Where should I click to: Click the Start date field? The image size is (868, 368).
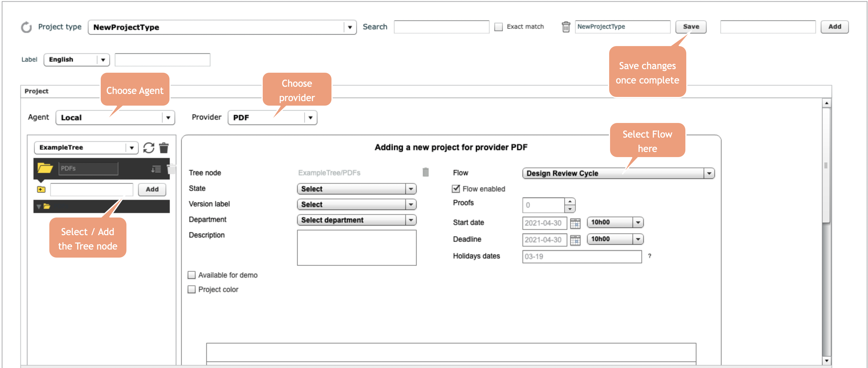[x=545, y=223]
